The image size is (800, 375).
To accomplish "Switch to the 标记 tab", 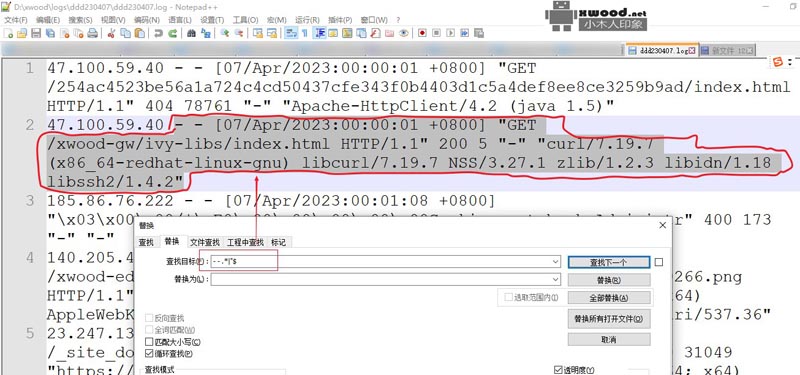I will [x=279, y=243].
